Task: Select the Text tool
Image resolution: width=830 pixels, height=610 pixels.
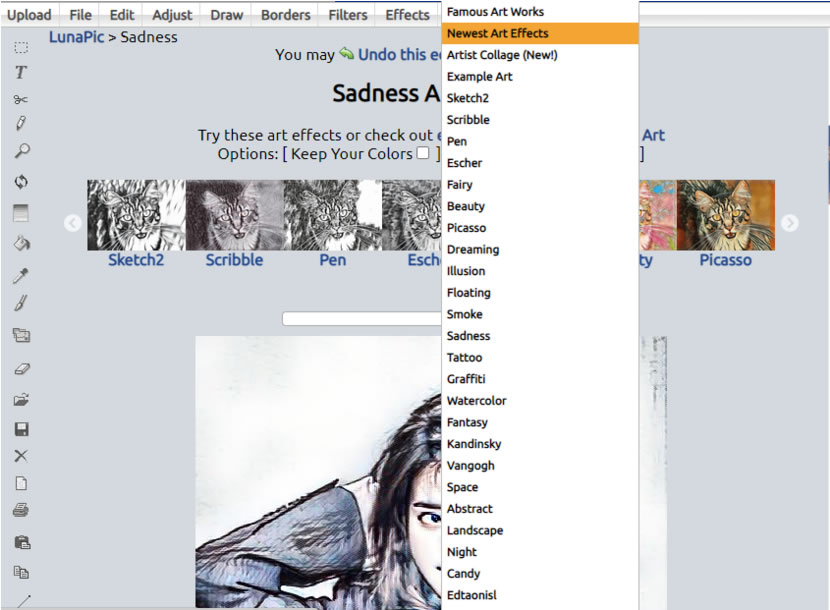Action: (21, 73)
